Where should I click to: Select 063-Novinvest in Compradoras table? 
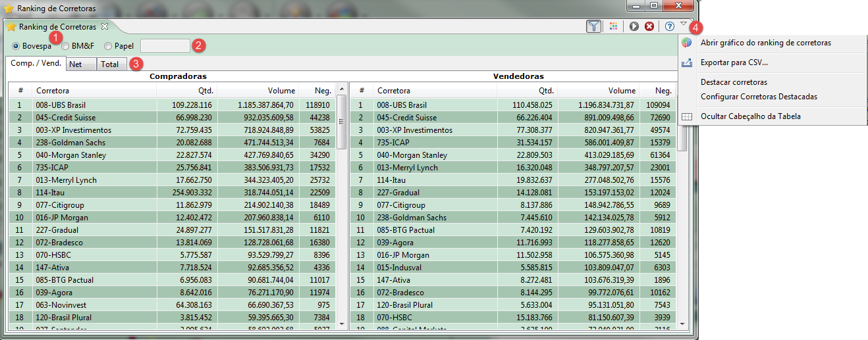click(172, 304)
